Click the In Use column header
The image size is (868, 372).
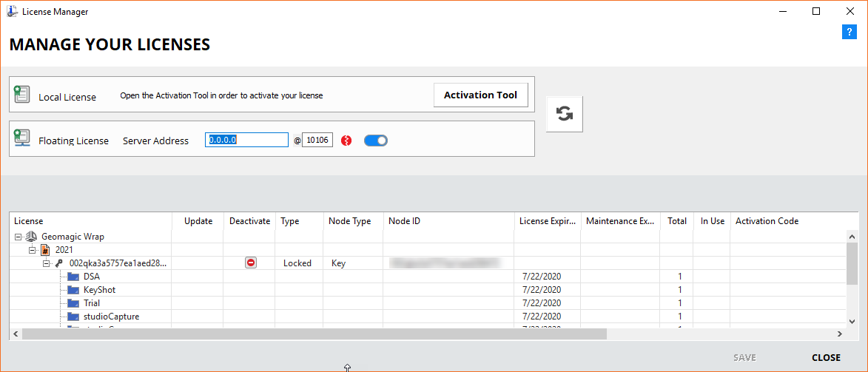coord(712,221)
